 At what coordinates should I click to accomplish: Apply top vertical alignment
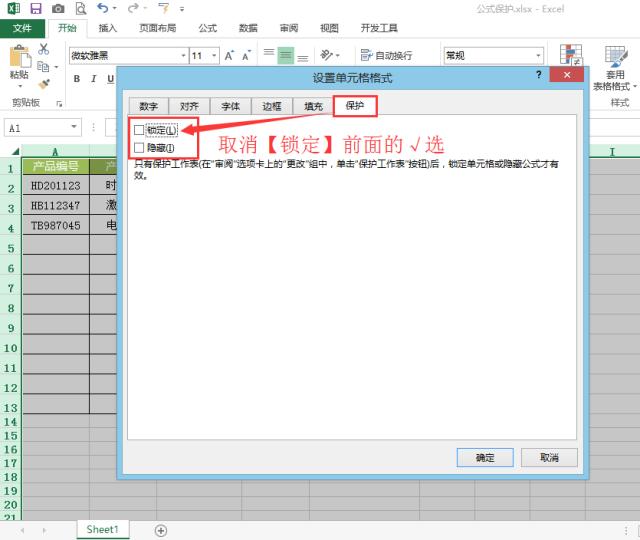(269, 55)
